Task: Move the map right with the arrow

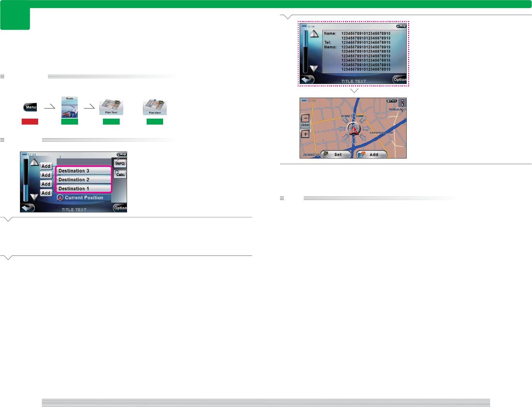Action: (x=366, y=129)
